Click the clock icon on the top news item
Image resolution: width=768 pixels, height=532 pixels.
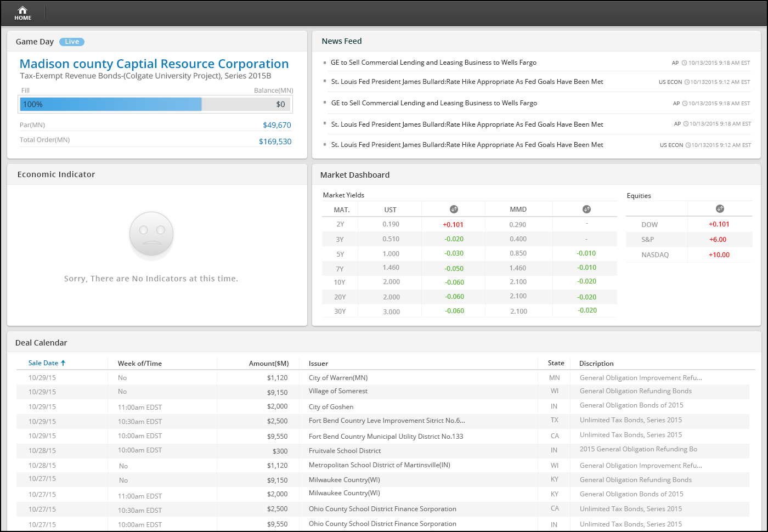(684, 63)
